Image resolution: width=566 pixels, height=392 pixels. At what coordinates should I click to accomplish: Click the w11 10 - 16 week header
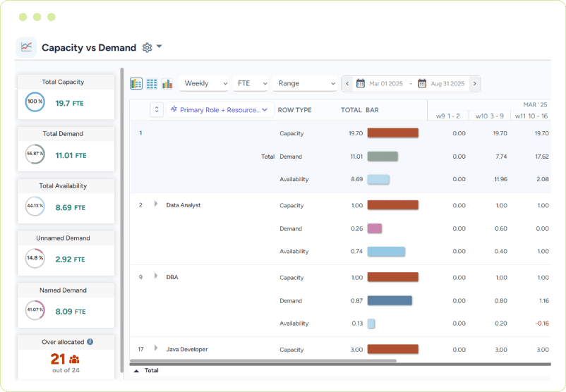pyautogui.click(x=531, y=116)
